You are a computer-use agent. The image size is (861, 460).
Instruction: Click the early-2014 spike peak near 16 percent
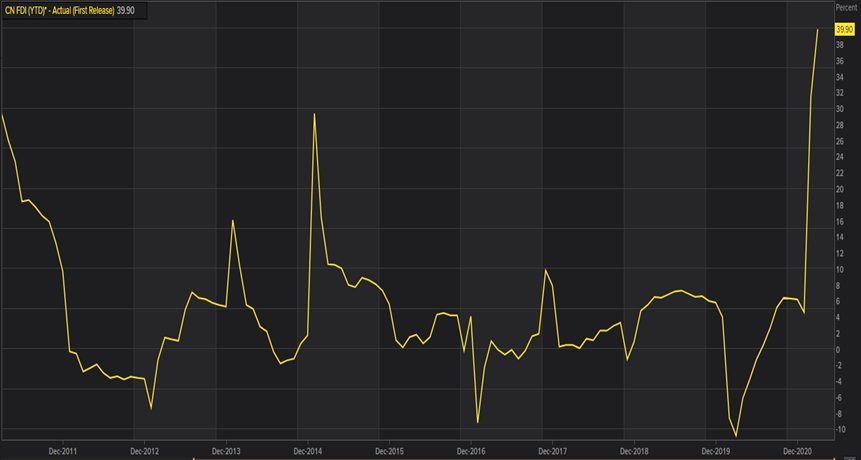233,220
